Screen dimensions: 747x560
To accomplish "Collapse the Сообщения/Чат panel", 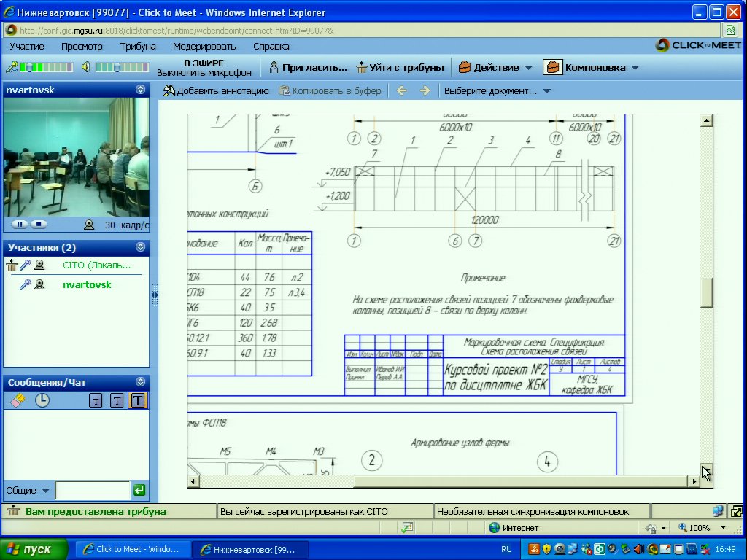I will pyautogui.click(x=140, y=381).
